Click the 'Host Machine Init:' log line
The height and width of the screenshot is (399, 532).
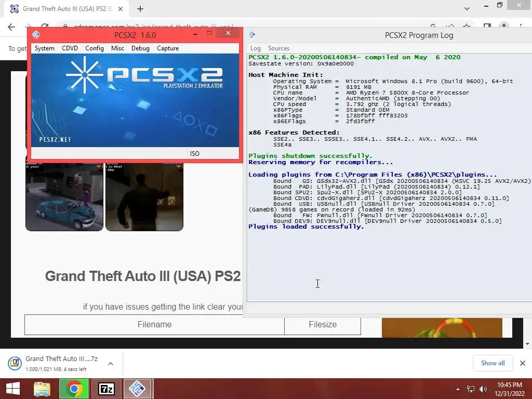(x=286, y=75)
